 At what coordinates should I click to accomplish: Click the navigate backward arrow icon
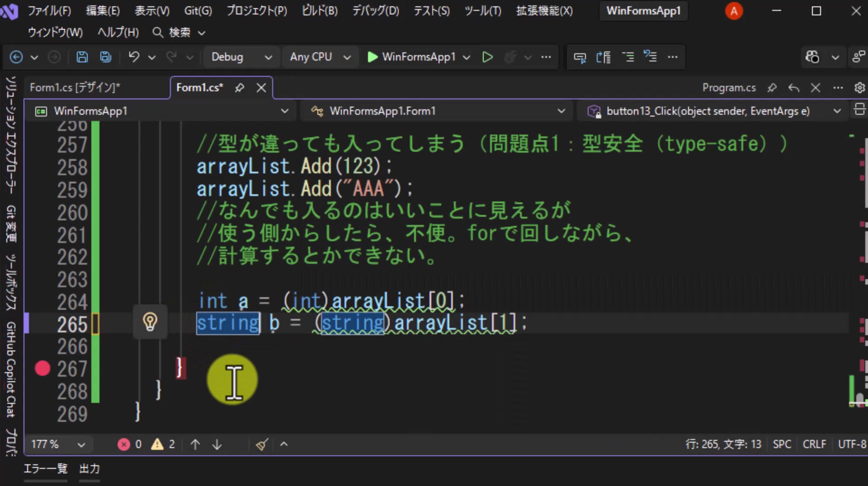[x=16, y=57]
